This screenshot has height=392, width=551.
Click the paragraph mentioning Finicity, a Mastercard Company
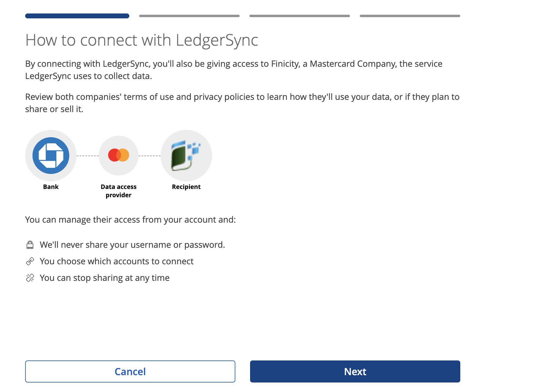(x=234, y=70)
